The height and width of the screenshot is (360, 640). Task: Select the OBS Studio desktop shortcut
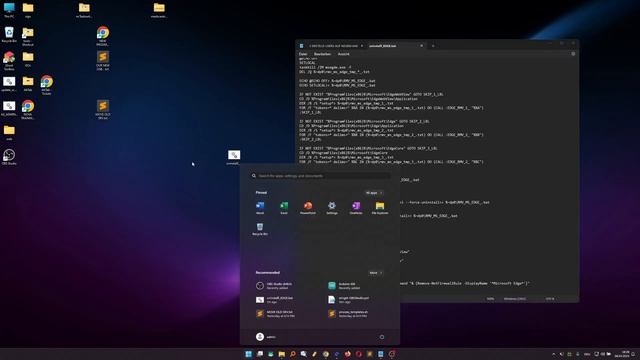pos(9,157)
